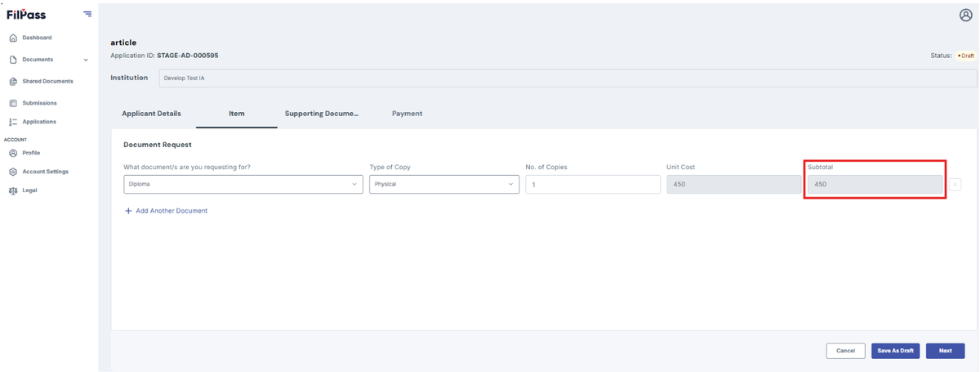Remove the Diploma row with the x button
Screen dimensions: 980x372
click(955, 185)
